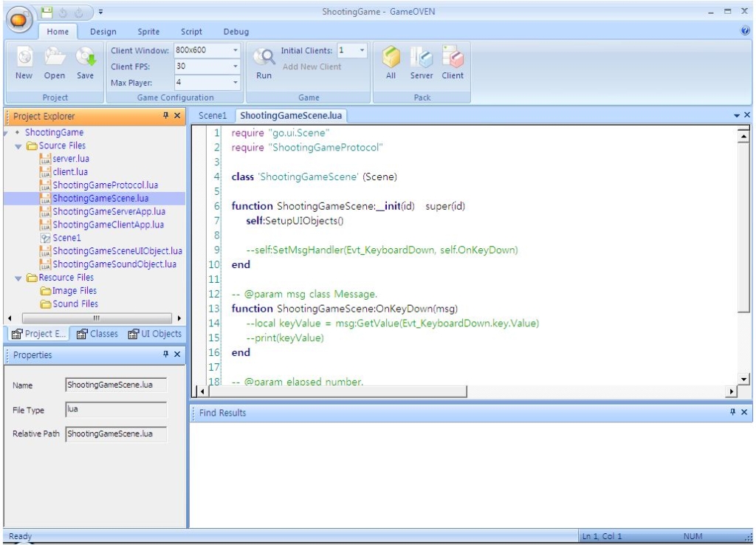The image size is (756, 545).
Task: Select the Image Files folder
Action: [x=75, y=291]
